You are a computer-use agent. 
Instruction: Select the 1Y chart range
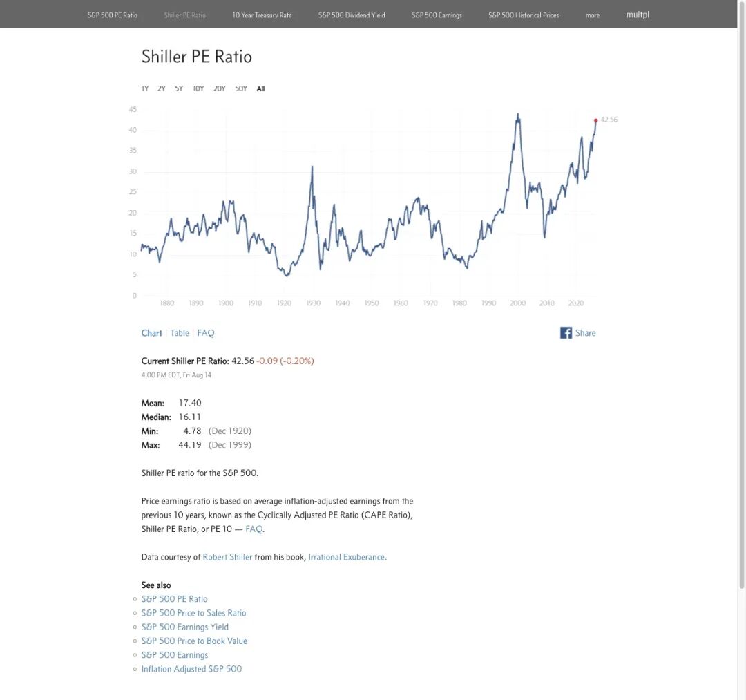click(x=145, y=88)
